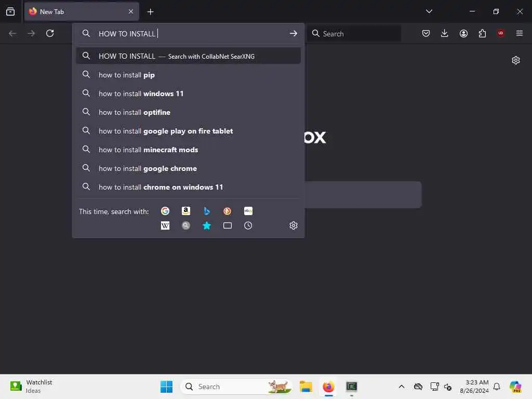Choose suggestion 'how to install google chrome'

188,168
